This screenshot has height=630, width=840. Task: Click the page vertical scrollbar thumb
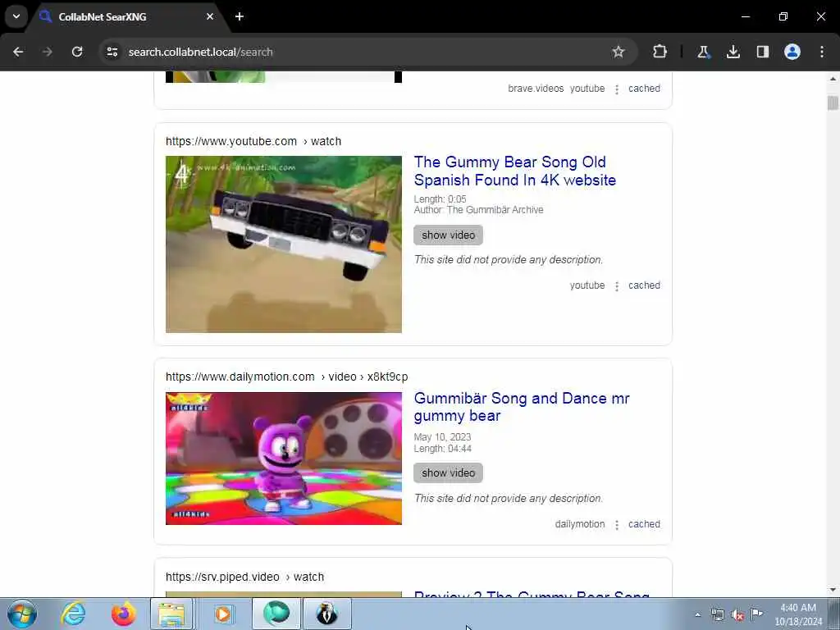pos(833,103)
